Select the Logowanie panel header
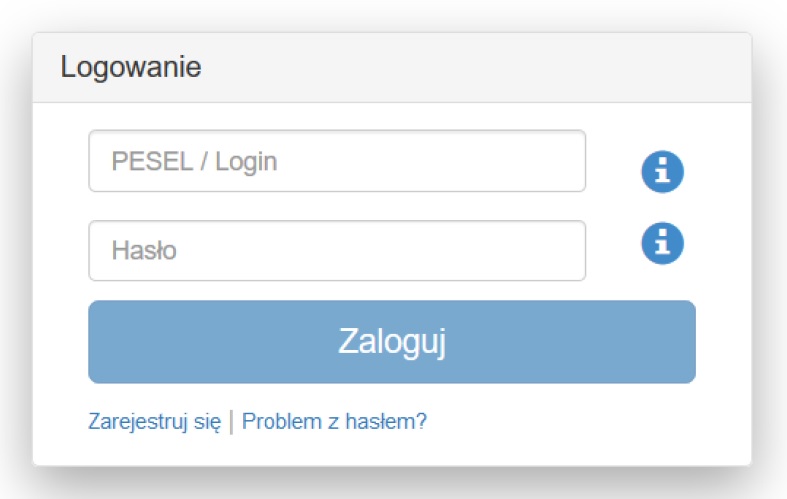787x499 pixels. point(392,68)
